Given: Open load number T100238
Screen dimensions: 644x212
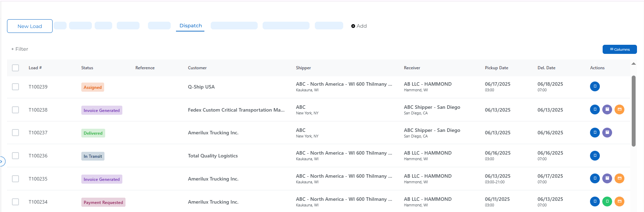Looking at the screenshot, I should pos(38,110).
